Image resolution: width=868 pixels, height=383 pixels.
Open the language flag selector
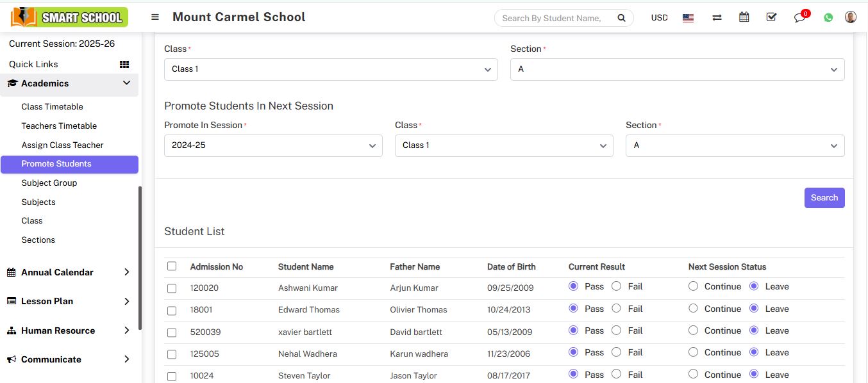pos(688,18)
